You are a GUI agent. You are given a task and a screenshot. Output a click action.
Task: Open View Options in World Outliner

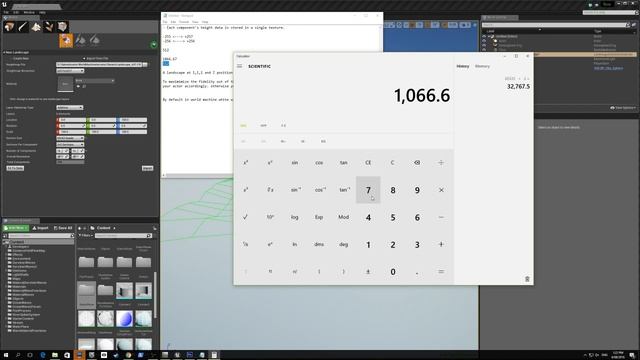pos(623,108)
